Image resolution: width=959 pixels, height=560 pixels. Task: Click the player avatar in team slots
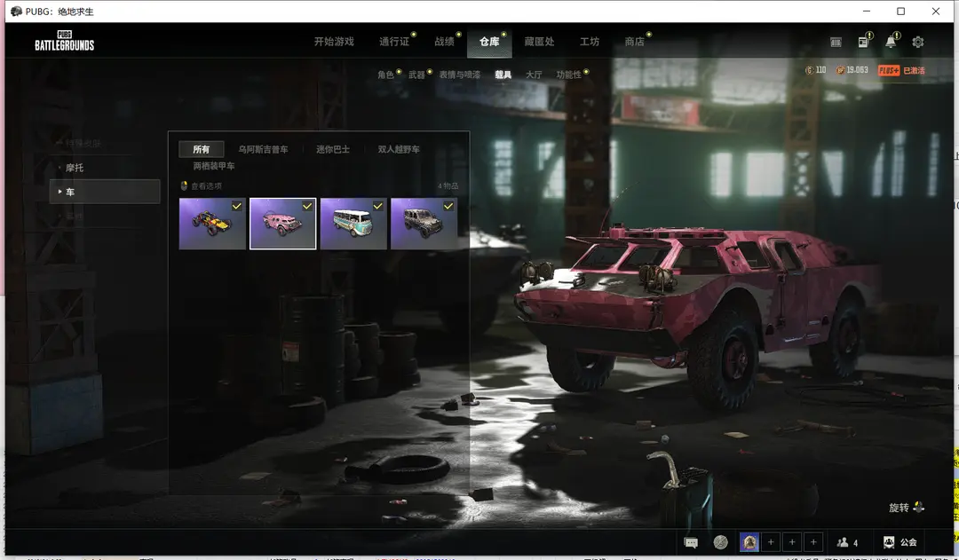(749, 542)
